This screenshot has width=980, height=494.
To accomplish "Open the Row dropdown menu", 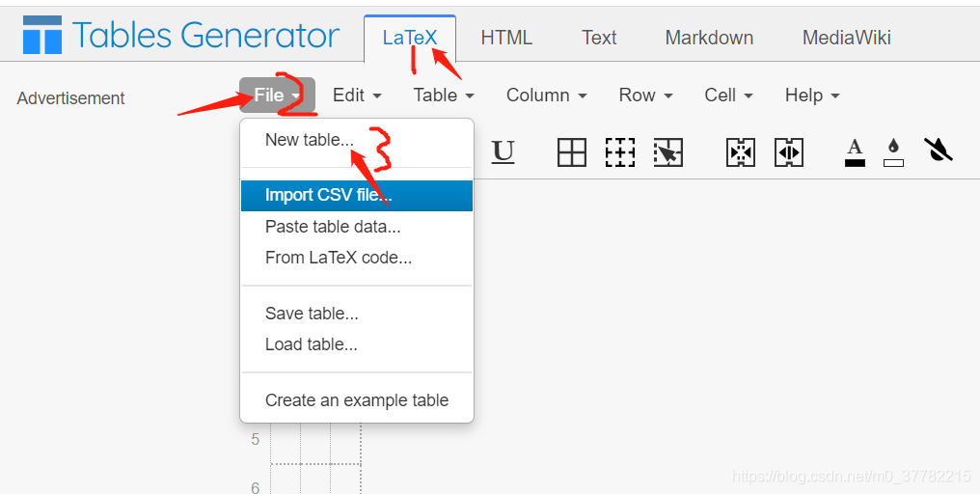I will (645, 96).
